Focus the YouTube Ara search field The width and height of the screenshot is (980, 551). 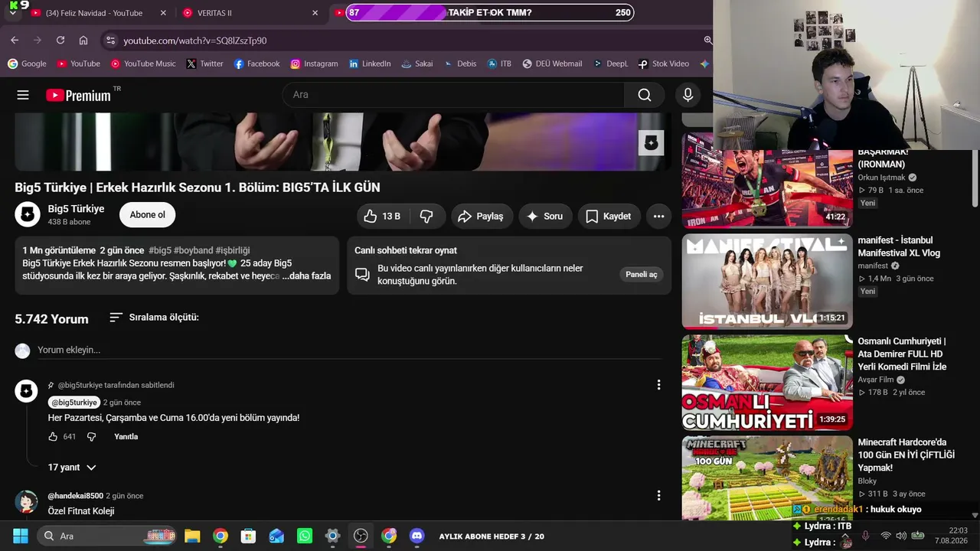pyautogui.click(x=453, y=95)
